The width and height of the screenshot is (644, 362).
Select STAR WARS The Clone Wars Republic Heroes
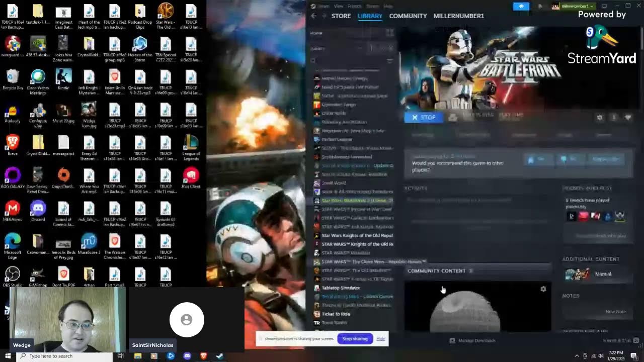click(x=373, y=261)
